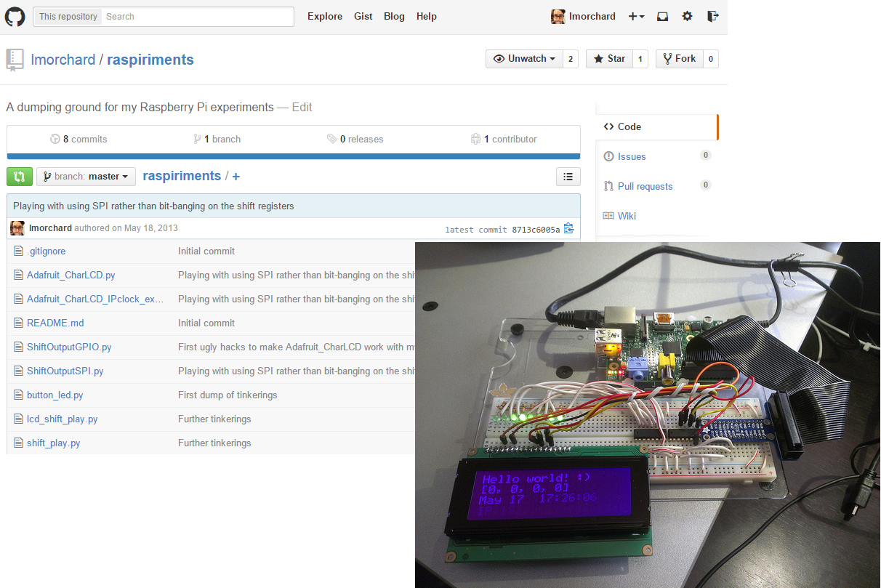This screenshot has height=588, width=881.
Task: Open the notifications inbox icon
Action: tap(662, 17)
